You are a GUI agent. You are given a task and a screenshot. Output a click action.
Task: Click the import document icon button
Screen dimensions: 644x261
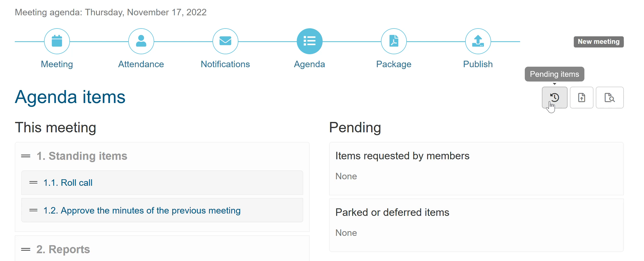(582, 98)
